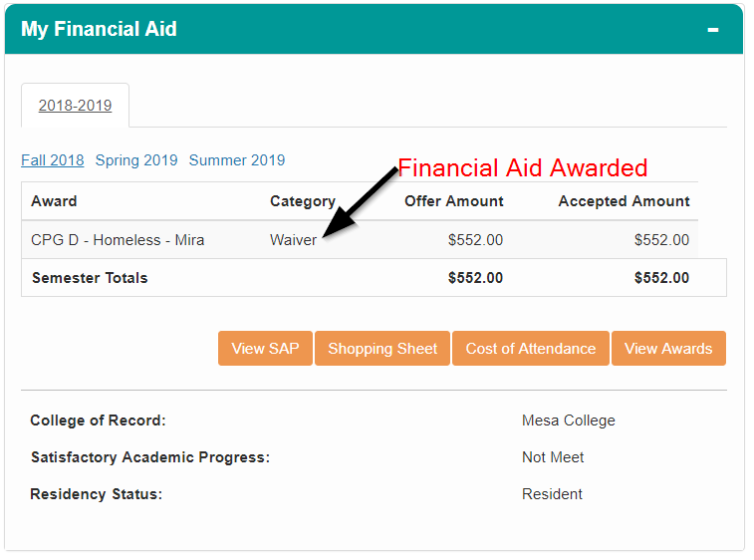Click the Waiver category cell
This screenshot has height=560, width=754.
tap(293, 240)
